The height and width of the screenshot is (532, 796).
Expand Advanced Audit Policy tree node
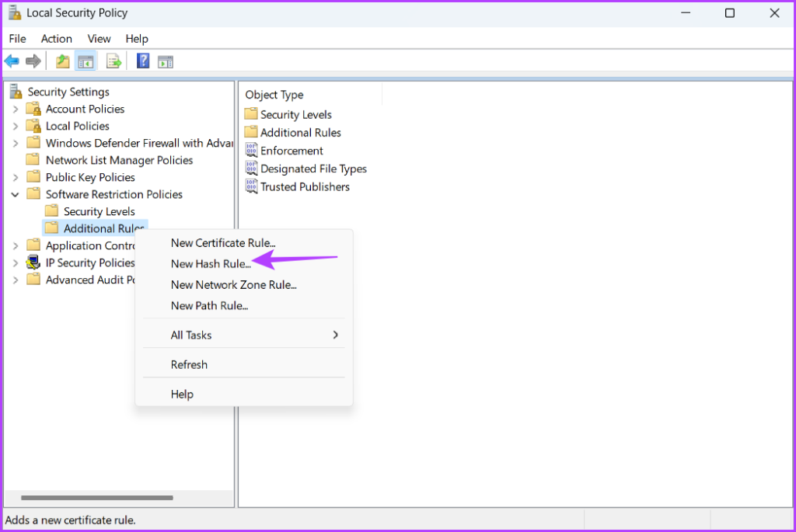coord(16,280)
